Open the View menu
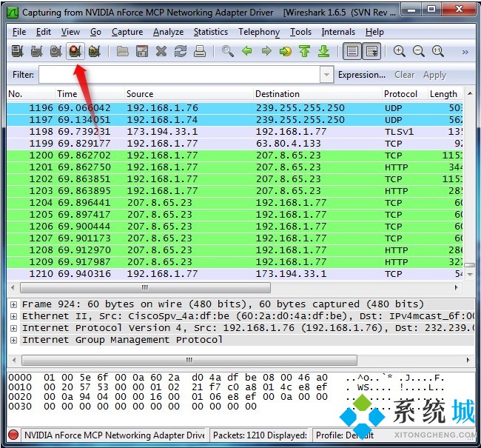The width and height of the screenshot is (481, 448). (x=70, y=32)
